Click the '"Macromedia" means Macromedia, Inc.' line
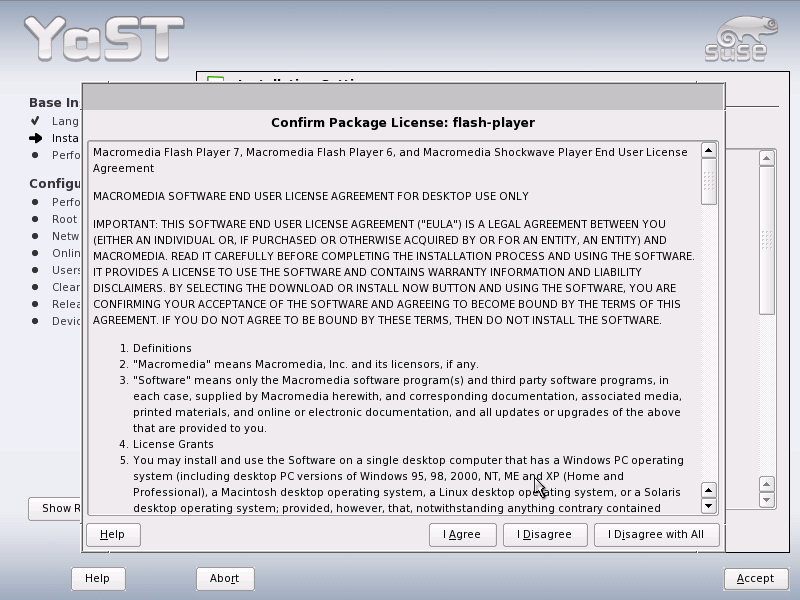Screen dimensions: 800x600 tap(299, 364)
